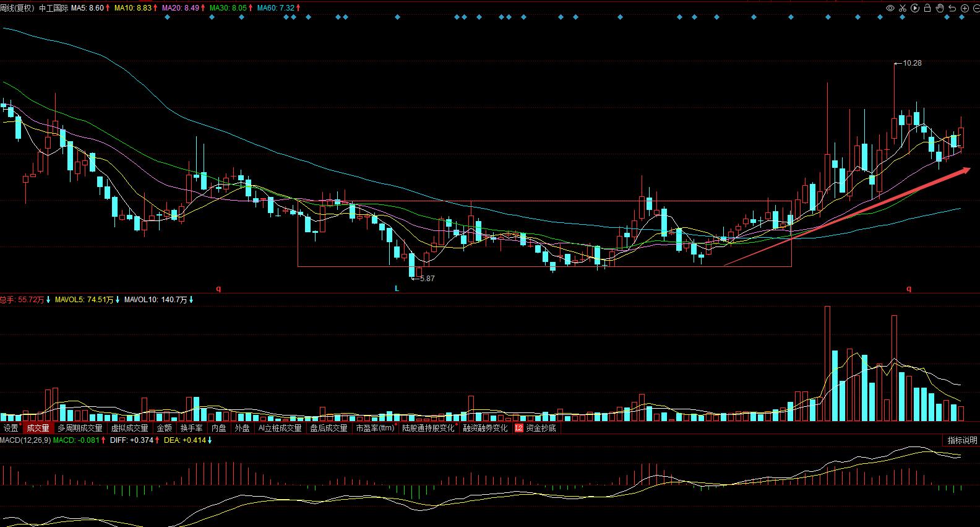Select the hand pan tool
This screenshot has height=527, width=980.
coord(940,8)
